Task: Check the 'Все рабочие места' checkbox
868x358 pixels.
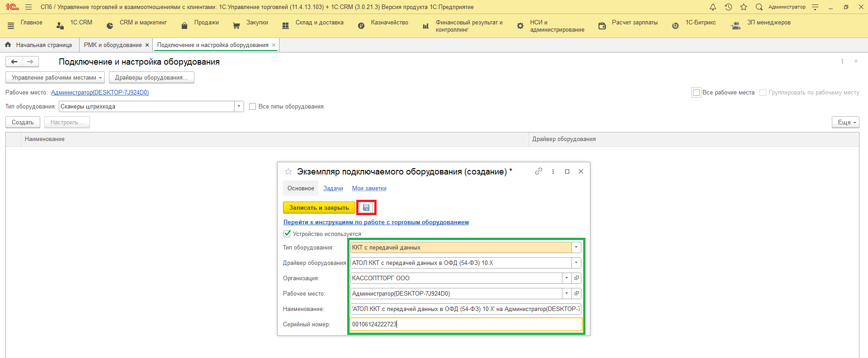Action: click(696, 92)
